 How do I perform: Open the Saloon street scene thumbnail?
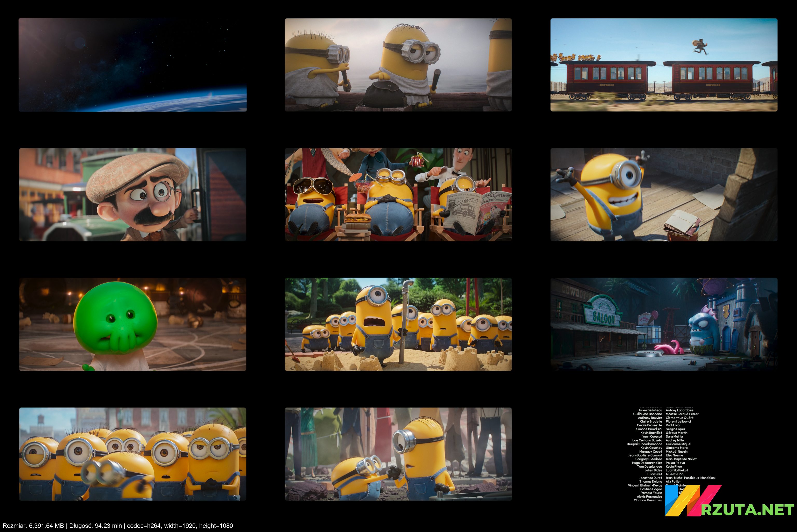664,325
